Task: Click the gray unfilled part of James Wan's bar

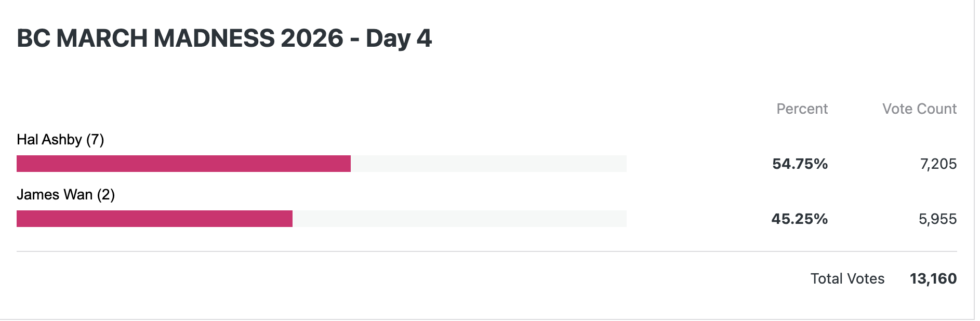Action: coord(459,219)
